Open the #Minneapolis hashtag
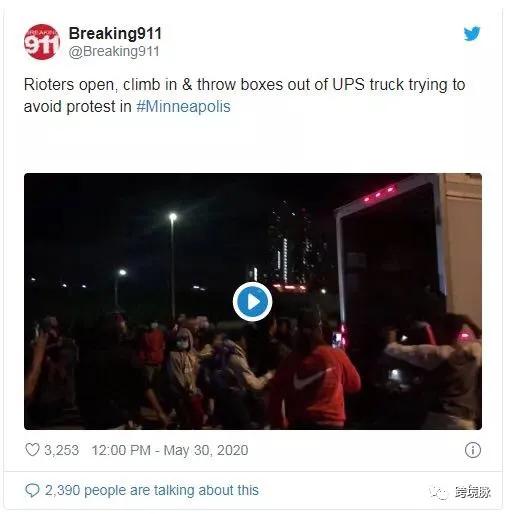 coord(183,107)
